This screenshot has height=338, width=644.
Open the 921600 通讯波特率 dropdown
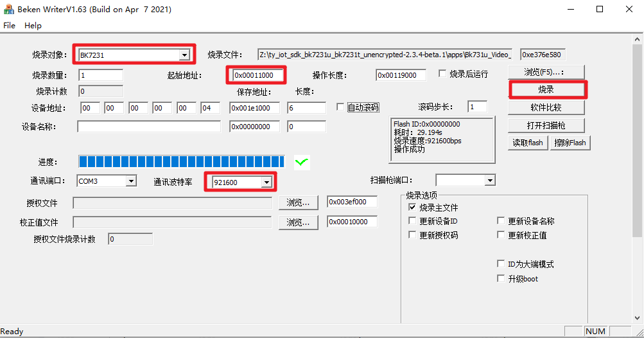[x=267, y=182]
